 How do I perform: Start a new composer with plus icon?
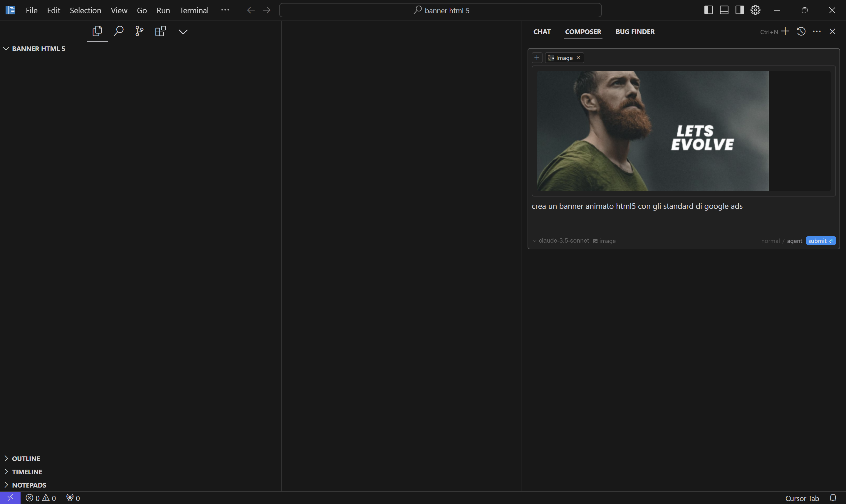pyautogui.click(x=785, y=31)
